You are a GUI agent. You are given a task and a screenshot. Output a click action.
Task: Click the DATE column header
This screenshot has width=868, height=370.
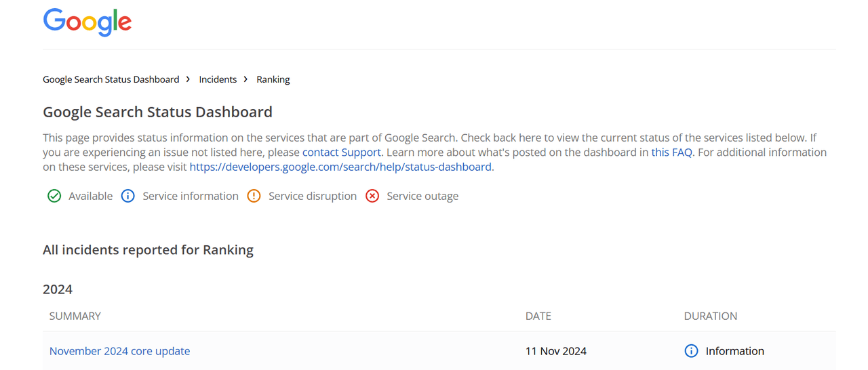[x=538, y=316]
